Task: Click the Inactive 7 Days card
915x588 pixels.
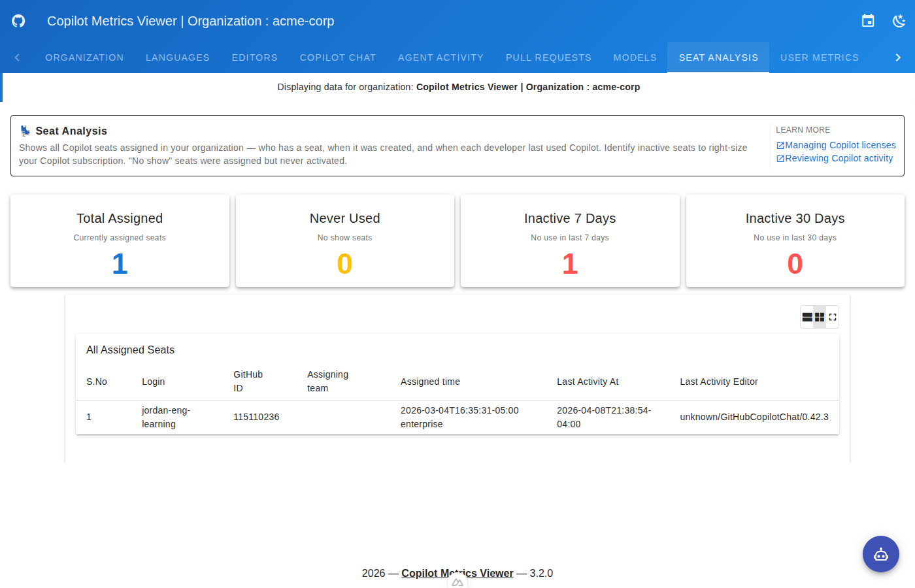Action: click(570, 240)
